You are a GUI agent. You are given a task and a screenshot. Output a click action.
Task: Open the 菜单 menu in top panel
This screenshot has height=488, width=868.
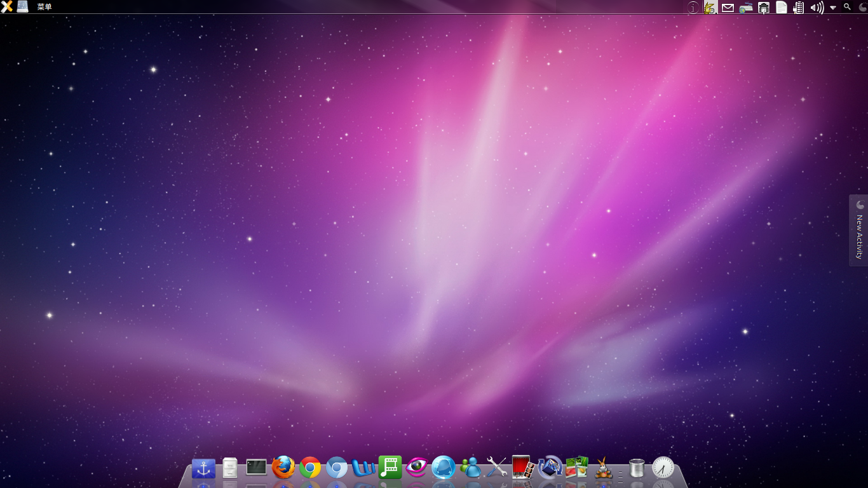pyautogui.click(x=44, y=7)
